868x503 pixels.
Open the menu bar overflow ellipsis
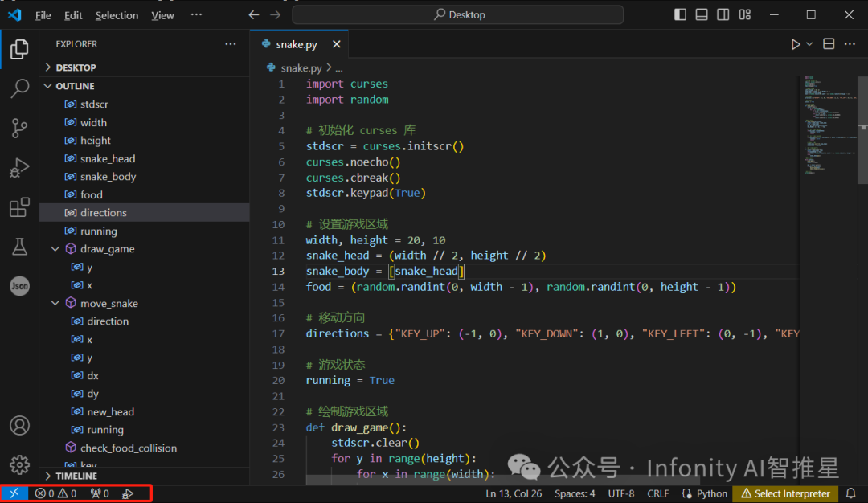click(x=197, y=15)
